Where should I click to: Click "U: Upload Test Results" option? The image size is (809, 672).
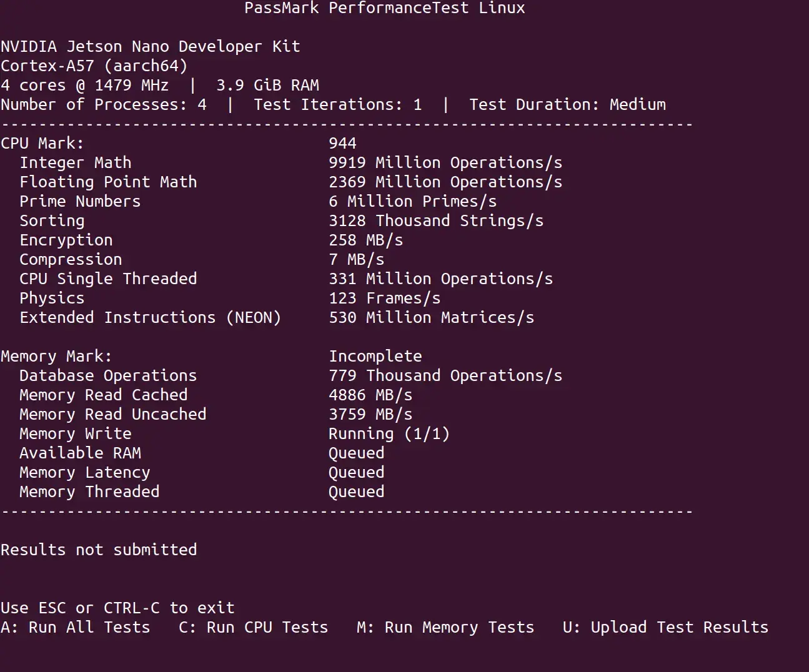tap(665, 627)
